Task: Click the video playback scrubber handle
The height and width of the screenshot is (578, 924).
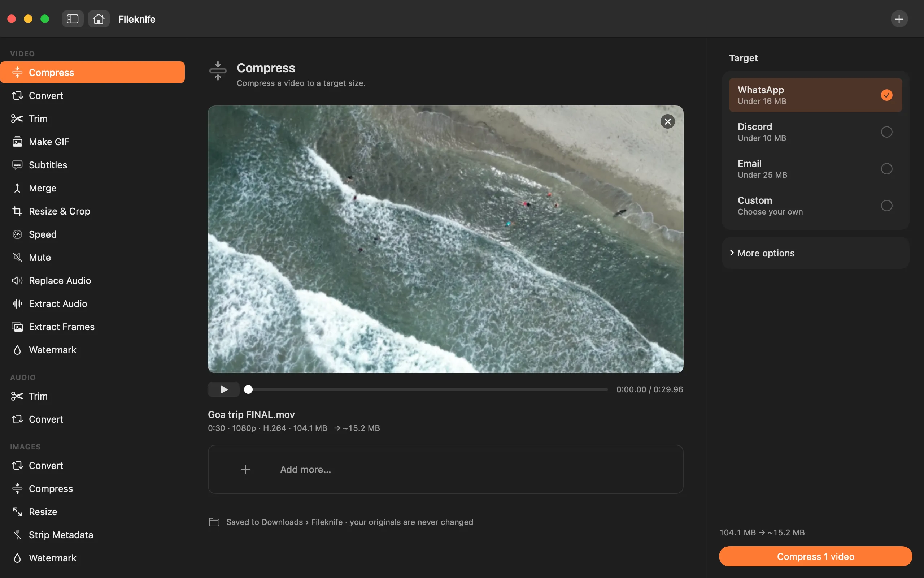Action: tap(248, 389)
